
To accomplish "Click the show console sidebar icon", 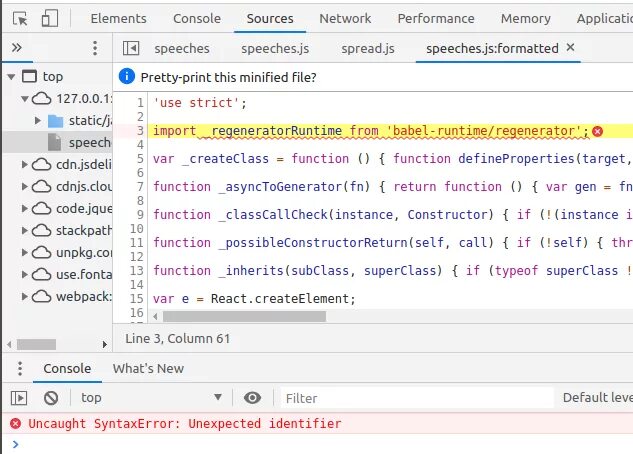I will pyautogui.click(x=18, y=398).
